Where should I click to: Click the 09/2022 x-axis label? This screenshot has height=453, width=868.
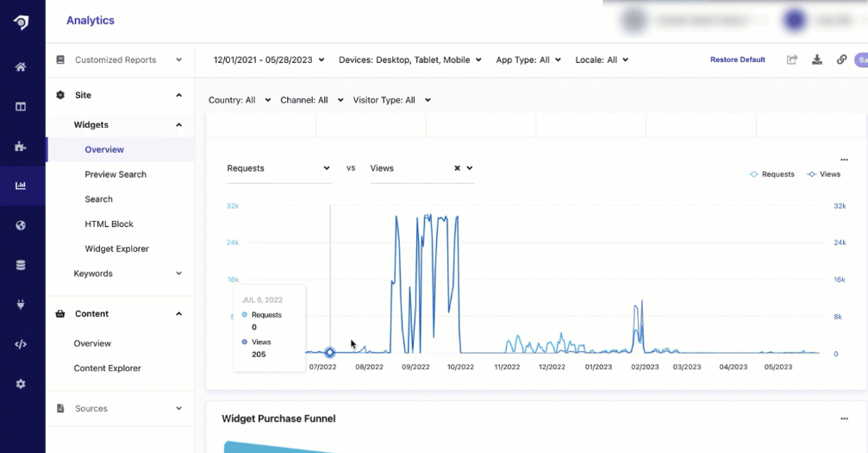click(415, 367)
